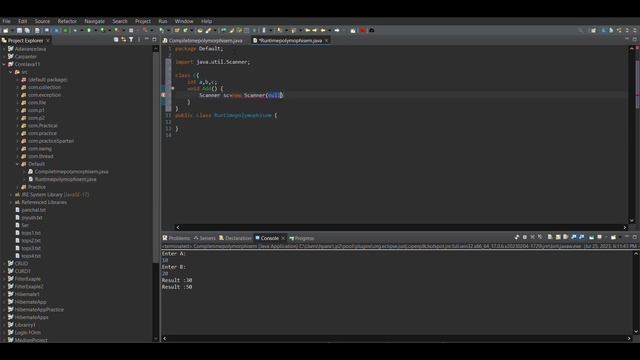This screenshot has width=640, height=360.
Task: Close the Console tab
Action: [283, 238]
